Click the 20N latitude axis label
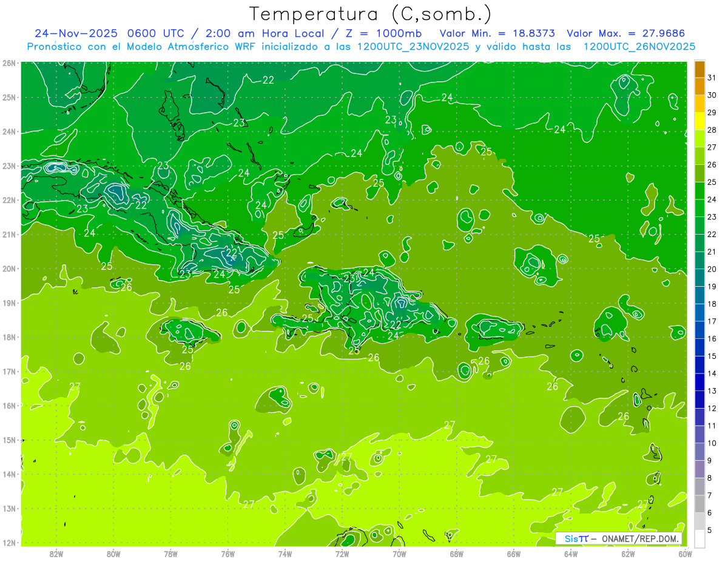728x562 pixels. pos(9,269)
